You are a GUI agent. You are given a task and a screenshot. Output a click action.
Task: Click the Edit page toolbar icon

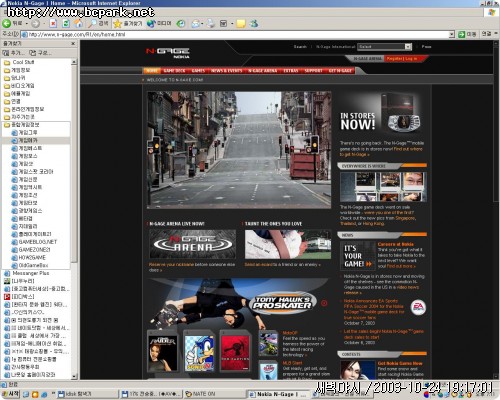coord(223,23)
